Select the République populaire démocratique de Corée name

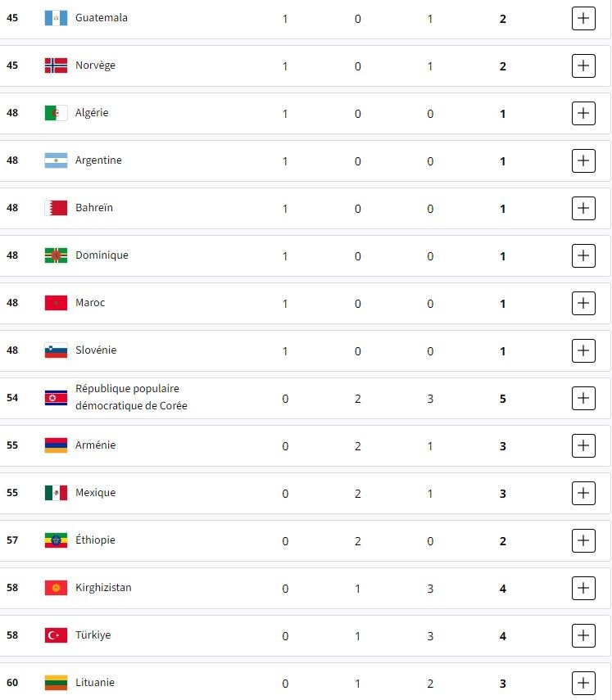click(x=131, y=397)
